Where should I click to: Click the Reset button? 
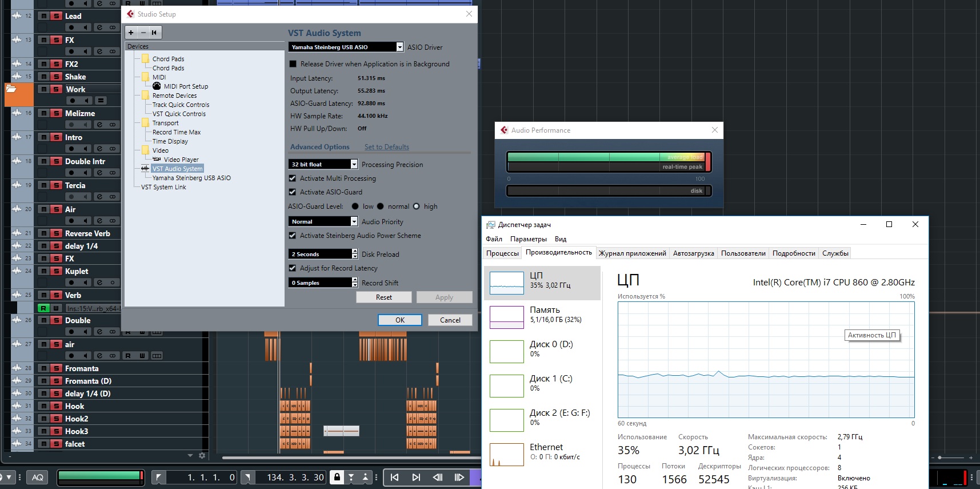[x=384, y=297]
